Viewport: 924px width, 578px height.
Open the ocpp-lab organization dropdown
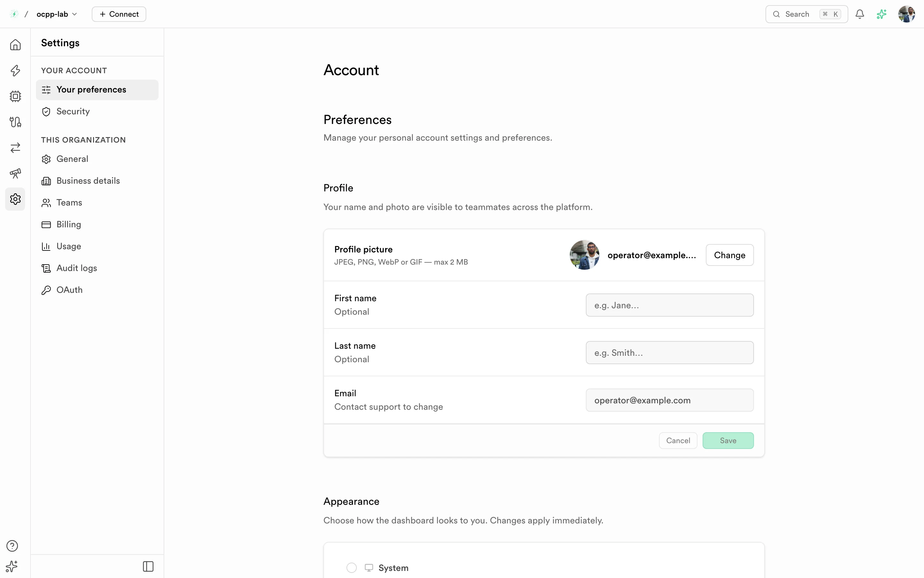coord(57,14)
